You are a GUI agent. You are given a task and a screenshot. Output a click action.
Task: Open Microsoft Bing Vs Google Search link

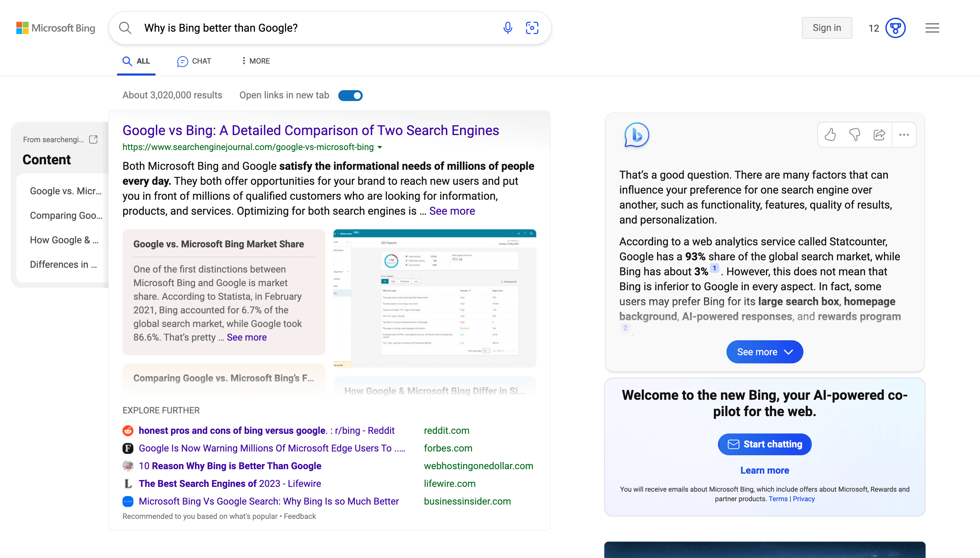click(x=269, y=501)
